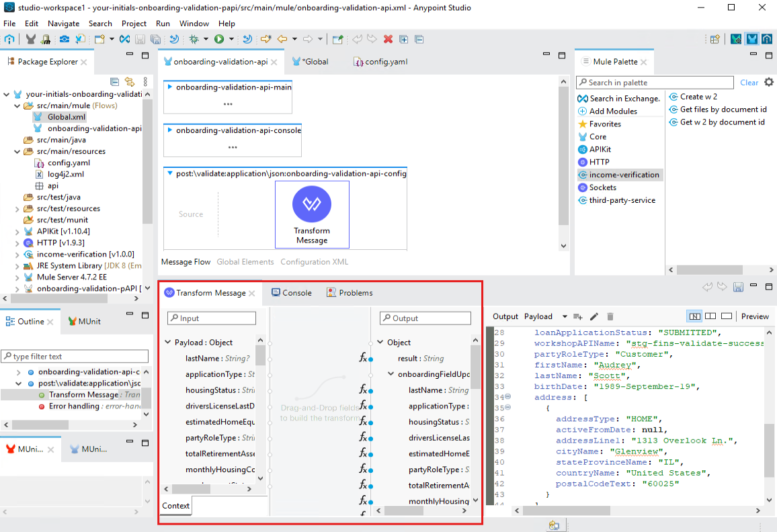Image resolution: width=777 pixels, height=532 pixels.
Task: Click Link with Editor arrows icon
Action: (129, 82)
